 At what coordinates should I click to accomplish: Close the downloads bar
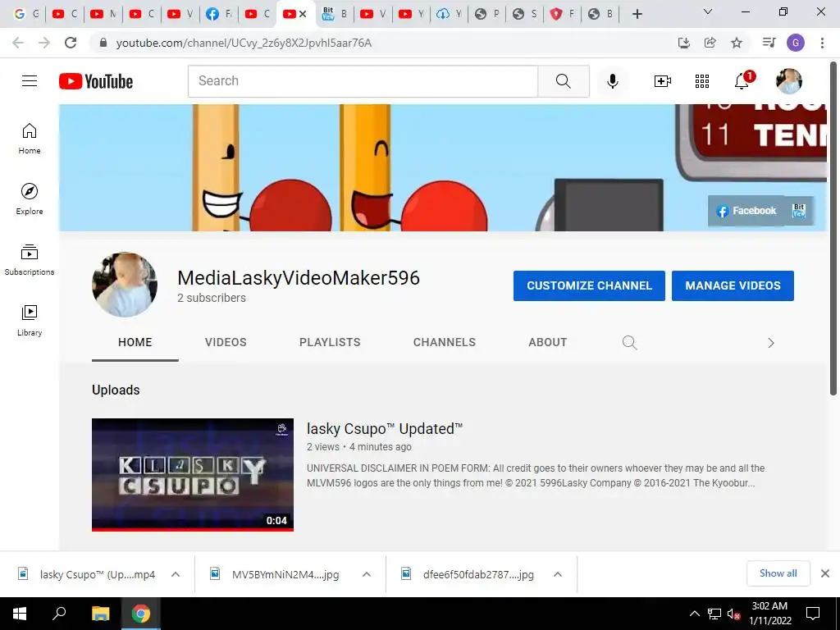click(825, 573)
